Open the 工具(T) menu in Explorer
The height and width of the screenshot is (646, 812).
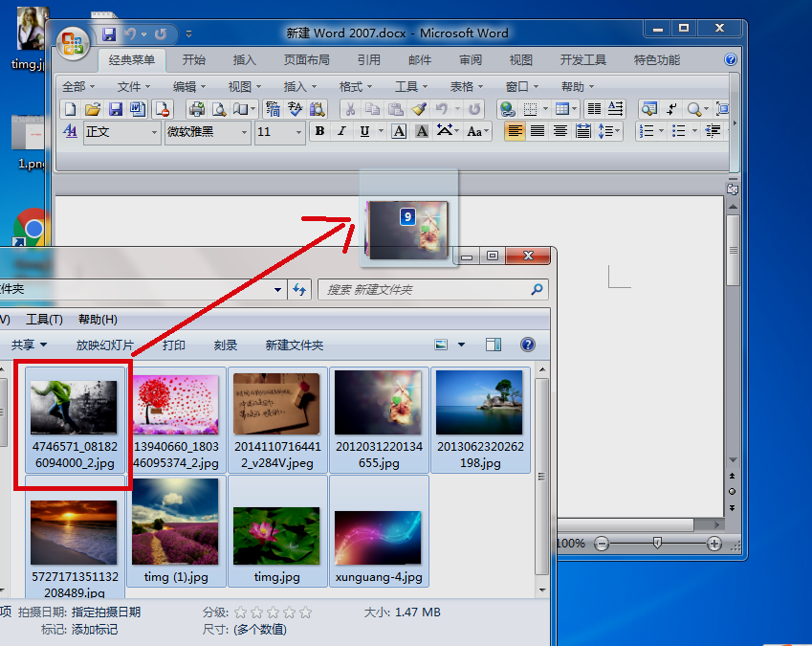[45, 320]
